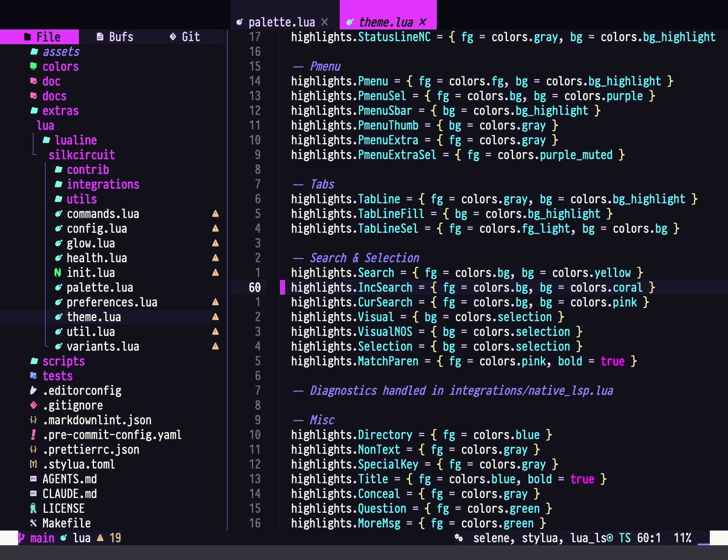Switch to the Bufs tab in sidebar
Image resolution: width=728 pixels, height=560 pixels.
(x=115, y=37)
